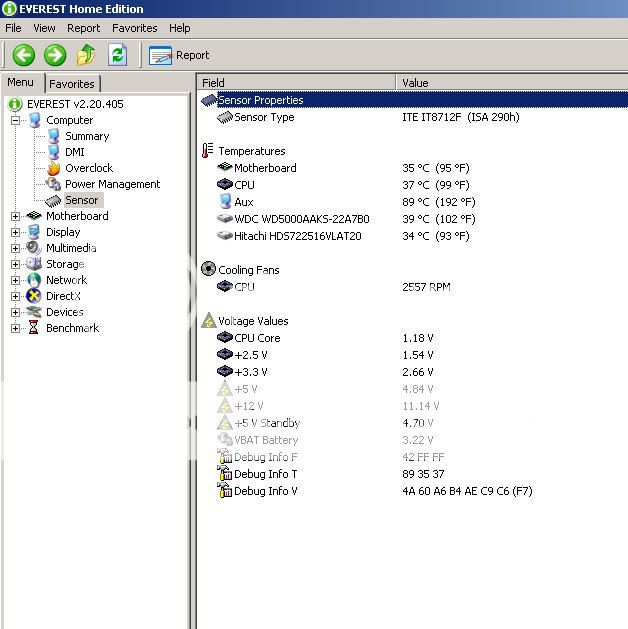Click the Network globe icon
628x629 pixels.
[x=34, y=280]
